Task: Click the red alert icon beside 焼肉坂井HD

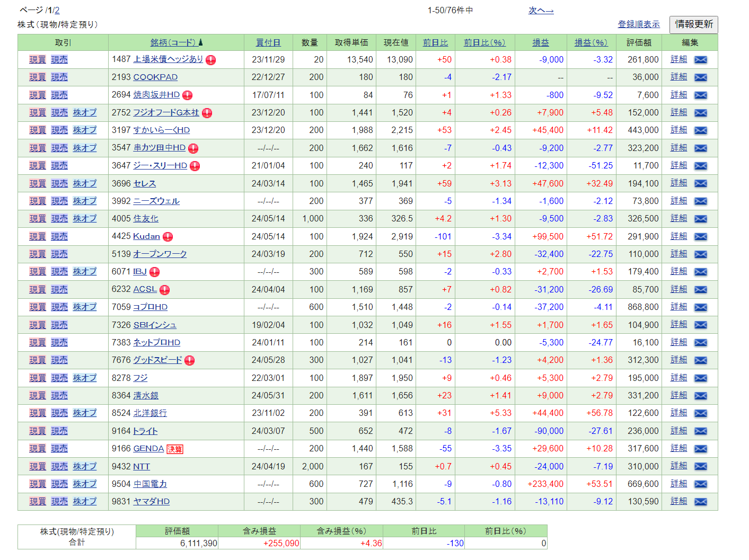Action: [x=188, y=95]
